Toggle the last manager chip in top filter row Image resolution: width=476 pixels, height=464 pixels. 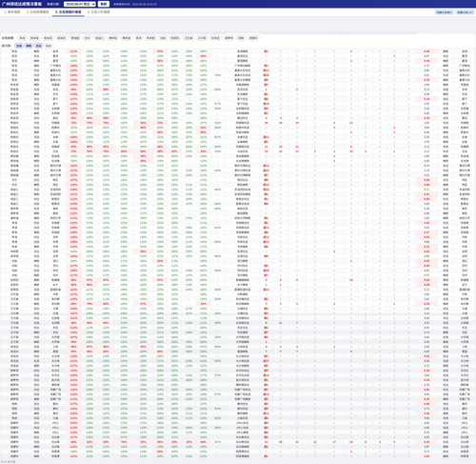click(x=253, y=38)
